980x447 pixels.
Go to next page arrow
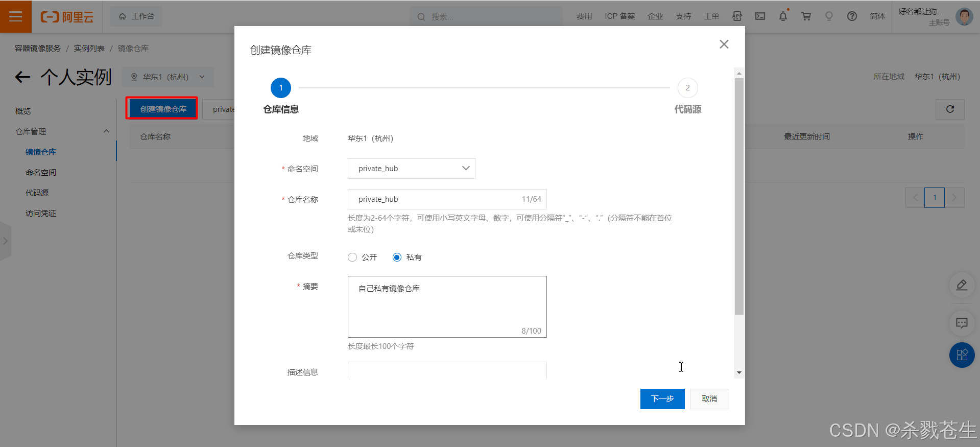(x=954, y=198)
